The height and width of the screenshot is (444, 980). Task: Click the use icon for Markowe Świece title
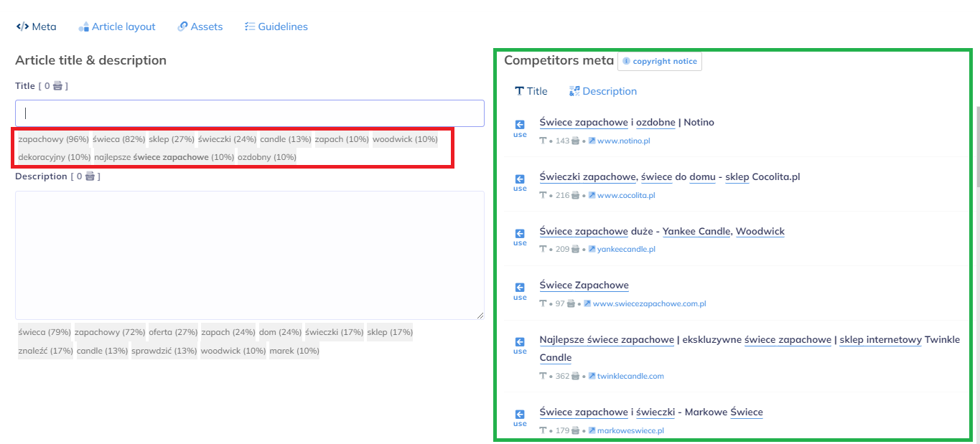tap(520, 415)
